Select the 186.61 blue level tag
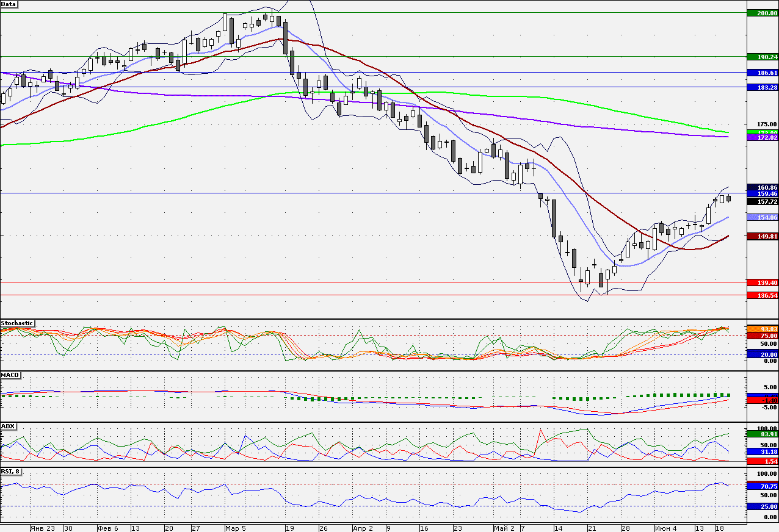The width and height of the screenshot is (779, 532). 763,72
